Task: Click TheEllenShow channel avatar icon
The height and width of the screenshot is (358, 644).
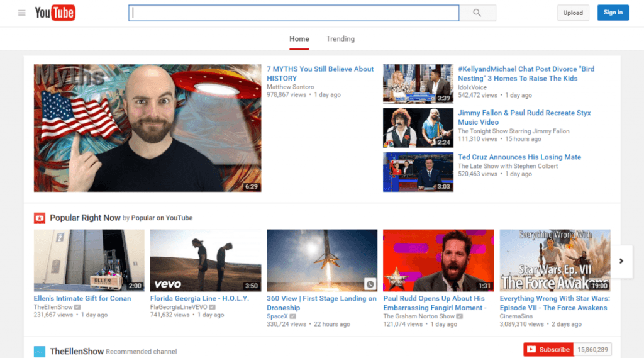Action: 40,351
